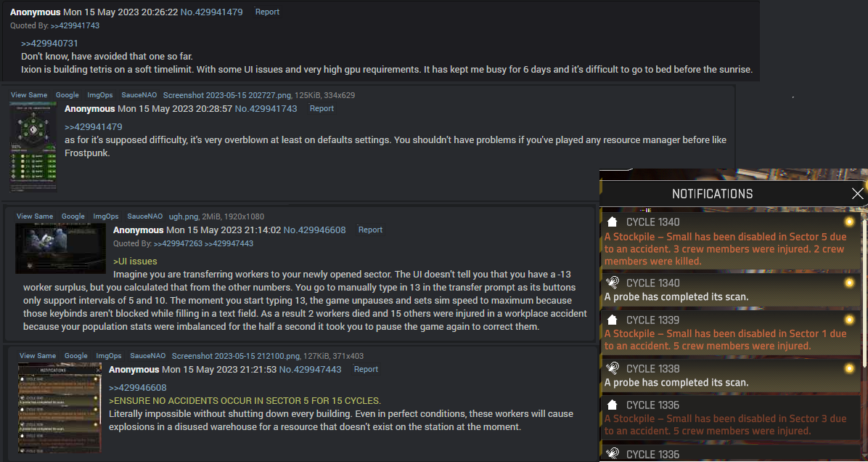868x462 pixels.
Task: Open ImgOps for Screenshot 202727
Action: (100, 94)
